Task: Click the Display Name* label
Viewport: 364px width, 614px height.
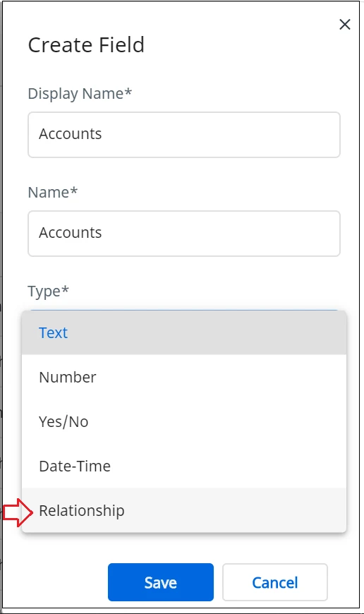Action: pyautogui.click(x=80, y=94)
